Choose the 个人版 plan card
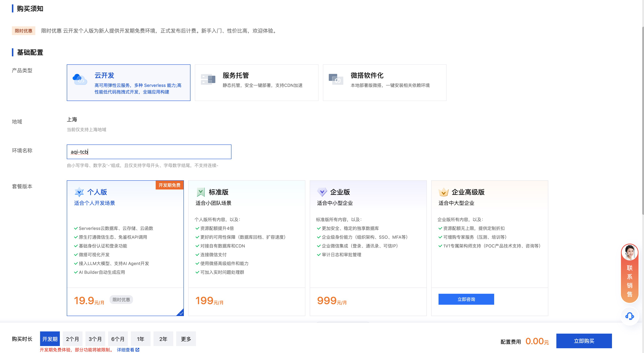The image size is (644, 353). pyautogui.click(x=125, y=248)
